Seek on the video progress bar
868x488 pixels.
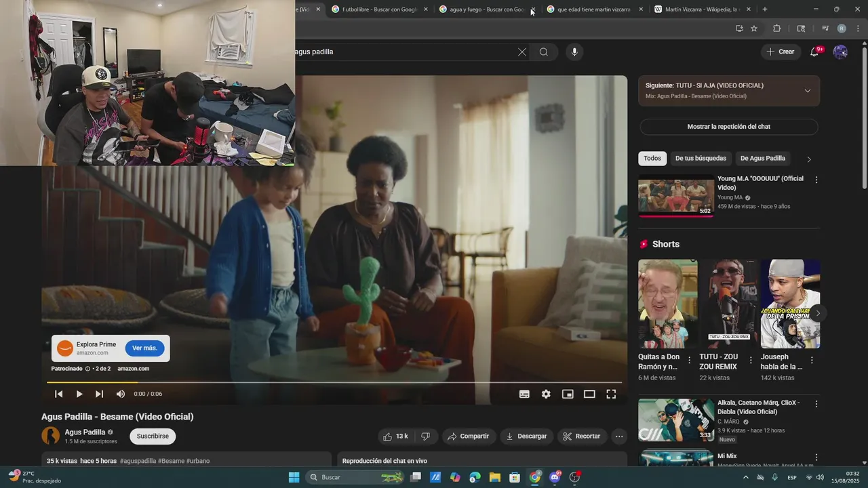(x=334, y=382)
